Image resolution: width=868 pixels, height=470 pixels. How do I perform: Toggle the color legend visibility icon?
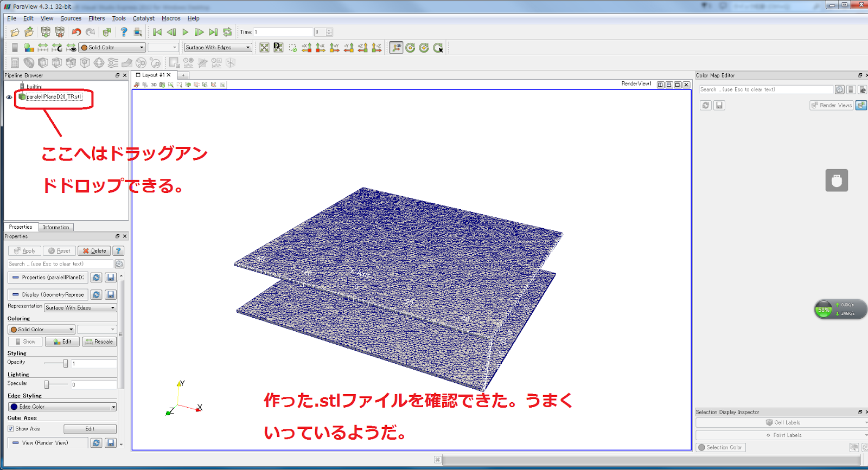pyautogui.click(x=15, y=48)
